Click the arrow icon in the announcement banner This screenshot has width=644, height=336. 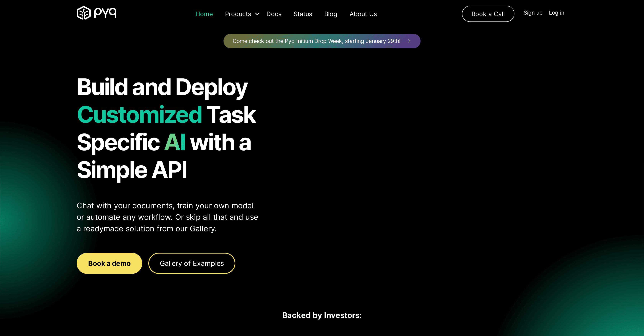[x=408, y=41]
